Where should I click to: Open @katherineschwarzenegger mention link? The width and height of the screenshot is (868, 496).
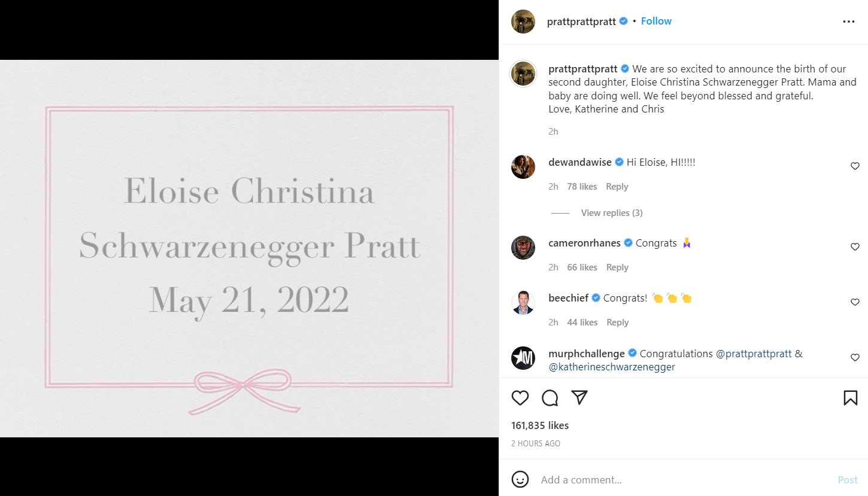pos(612,367)
